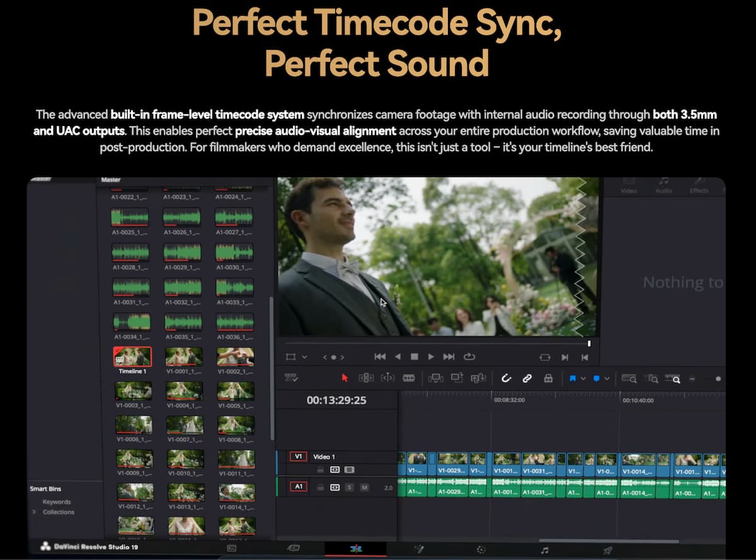The height and width of the screenshot is (560, 756).
Task: Click the position lock padlock icon
Action: point(548,378)
